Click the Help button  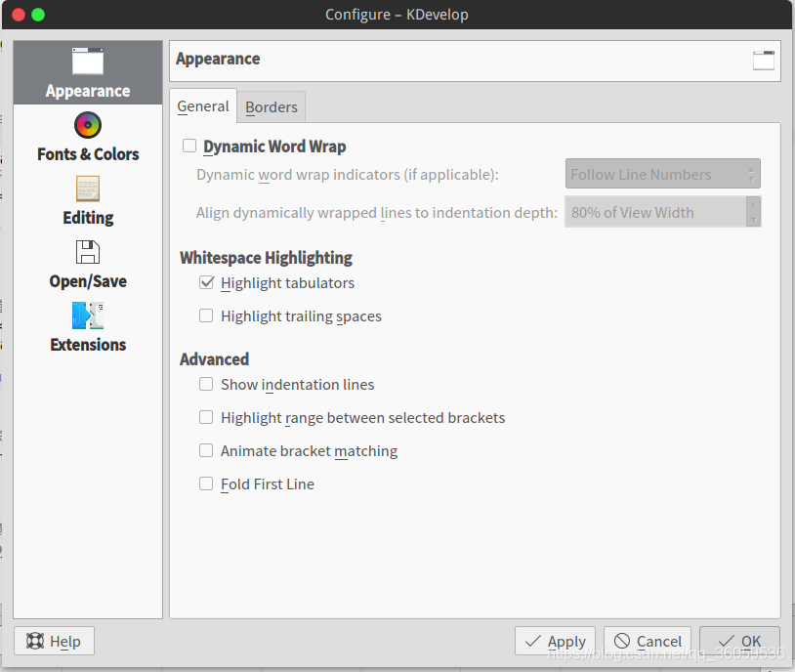pyautogui.click(x=54, y=641)
